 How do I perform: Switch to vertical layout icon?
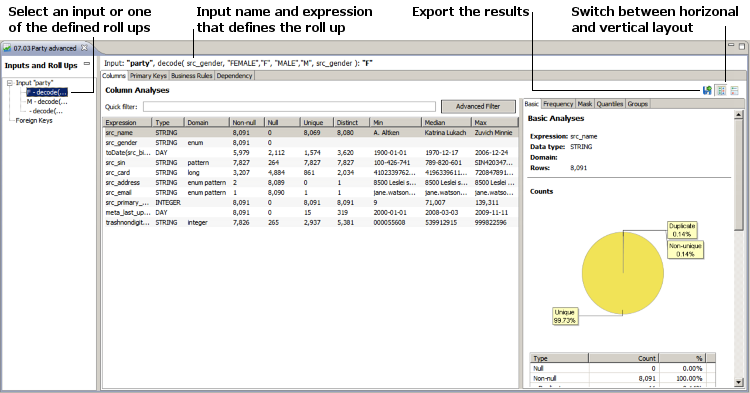coord(735,90)
